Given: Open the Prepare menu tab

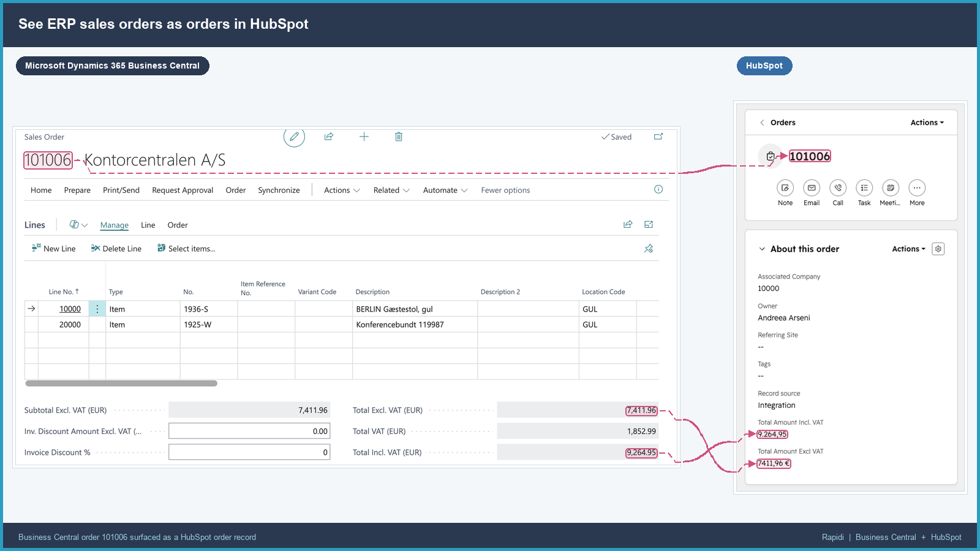Looking at the screenshot, I should click(x=77, y=190).
